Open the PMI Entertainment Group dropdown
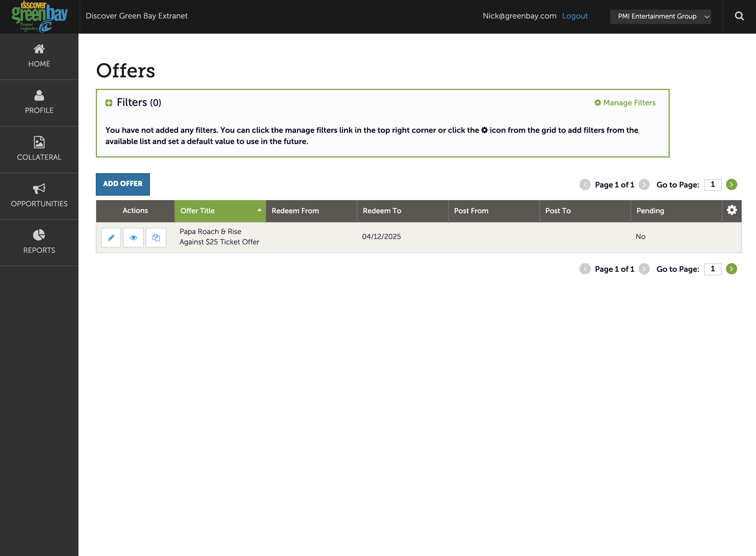Viewport: 756px width, 556px height. click(x=660, y=17)
